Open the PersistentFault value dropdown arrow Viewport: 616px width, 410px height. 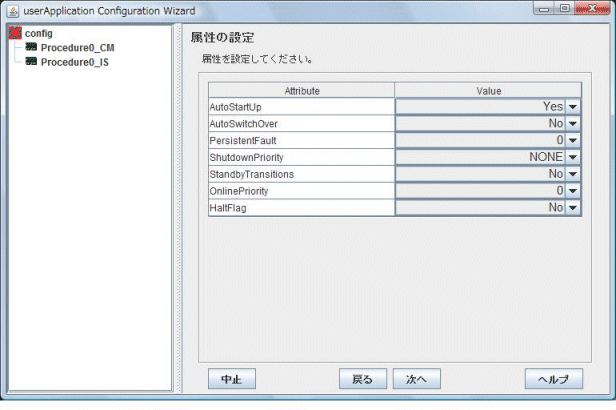coord(573,140)
